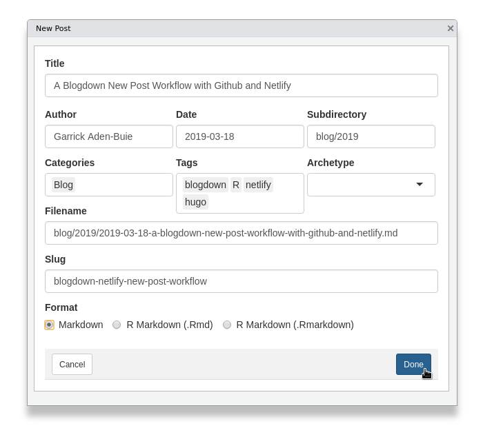Screen dimensions: 483x448
Task: Select the blogdown tag chip
Action: tap(206, 185)
